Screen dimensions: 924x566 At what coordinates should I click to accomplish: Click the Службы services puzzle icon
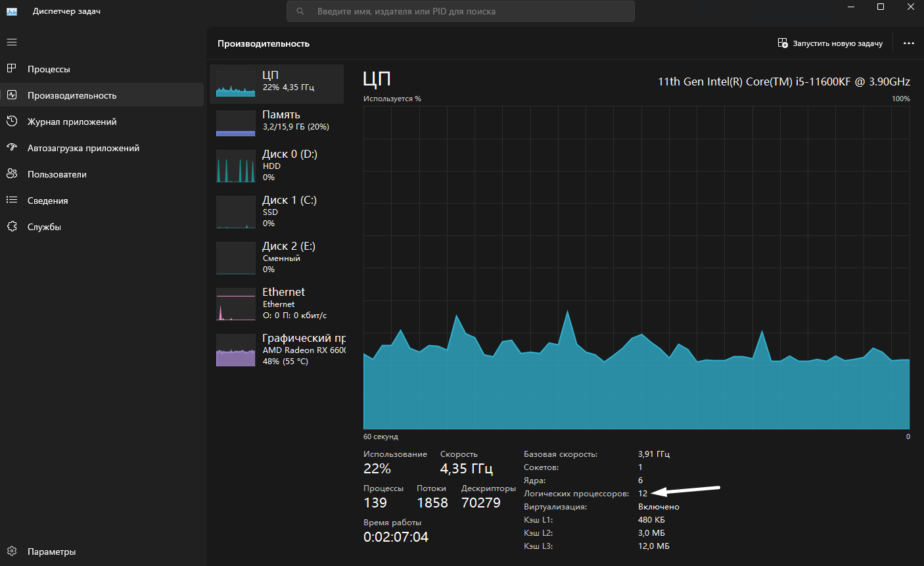point(11,226)
